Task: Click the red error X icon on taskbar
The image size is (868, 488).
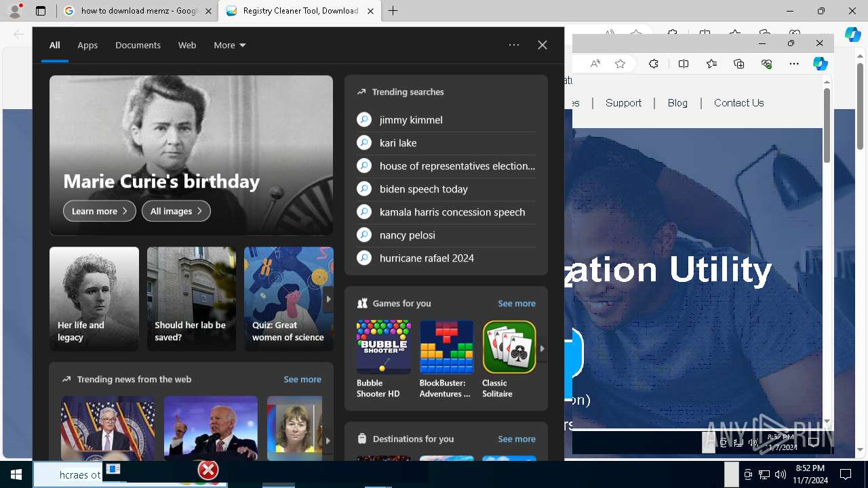Action: tap(208, 470)
